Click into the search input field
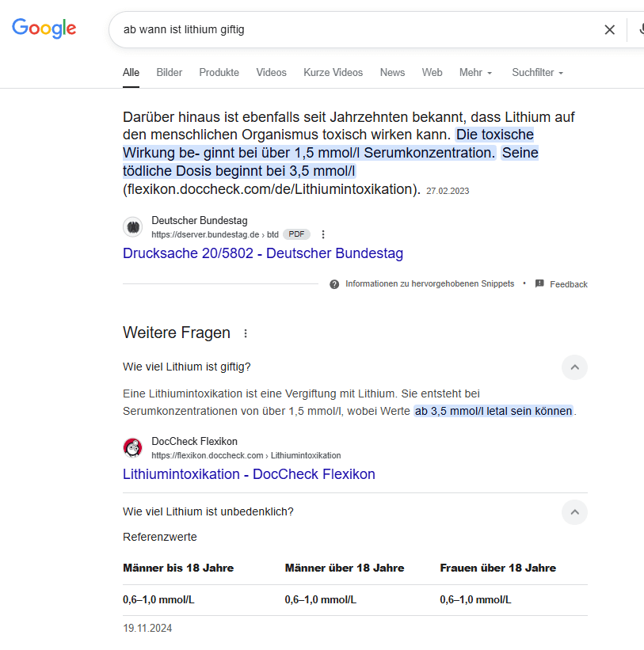This screenshot has height=650, width=644. [356, 30]
